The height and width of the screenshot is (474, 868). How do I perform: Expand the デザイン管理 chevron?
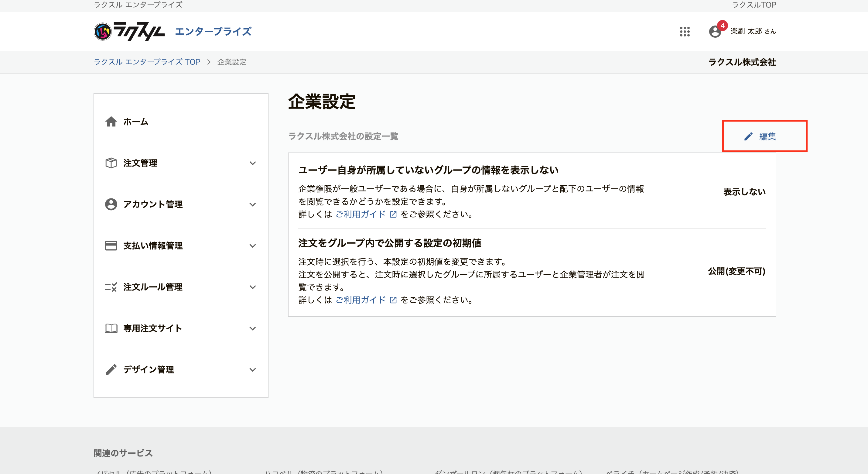pos(252,369)
